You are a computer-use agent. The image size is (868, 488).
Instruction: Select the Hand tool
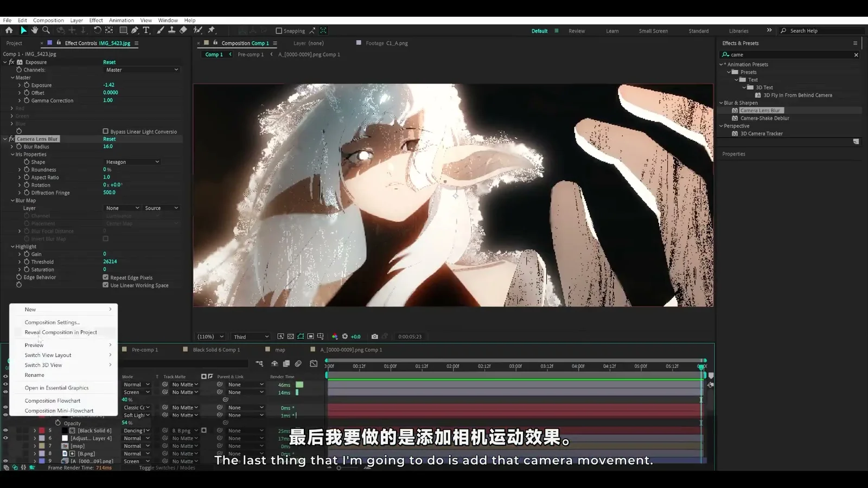pos(35,30)
